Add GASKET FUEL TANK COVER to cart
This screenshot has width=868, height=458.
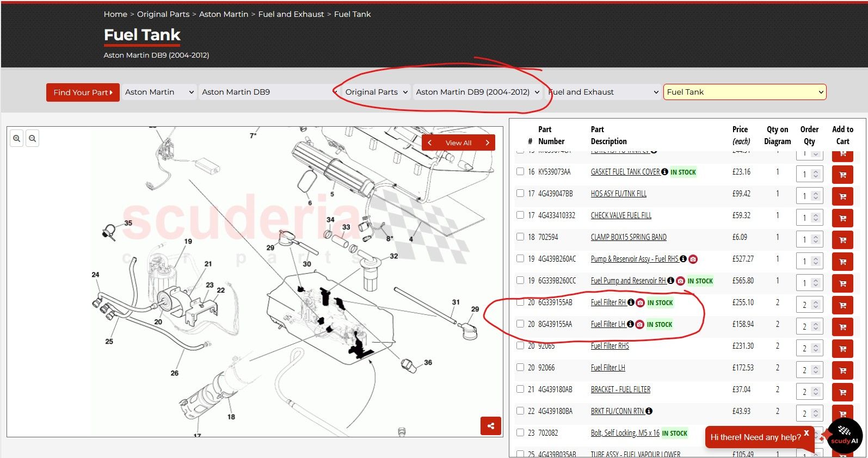[x=842, y=175]
